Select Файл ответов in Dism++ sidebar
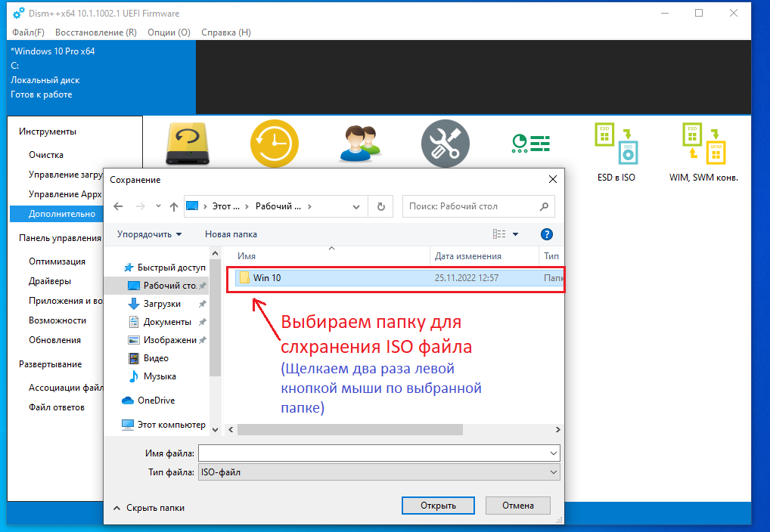This screenshot has height=532, width=770. pyautogui.click(x=57, y=407)
